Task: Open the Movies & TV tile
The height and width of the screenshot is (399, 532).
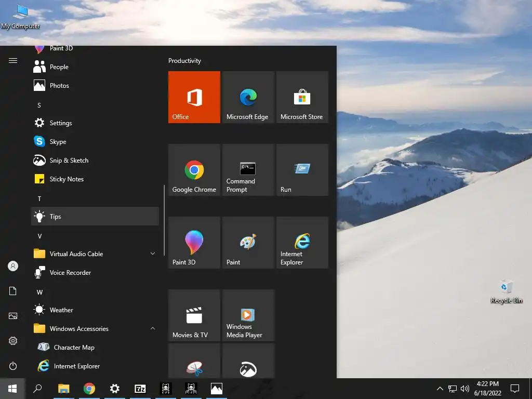Action: [194, 315]
